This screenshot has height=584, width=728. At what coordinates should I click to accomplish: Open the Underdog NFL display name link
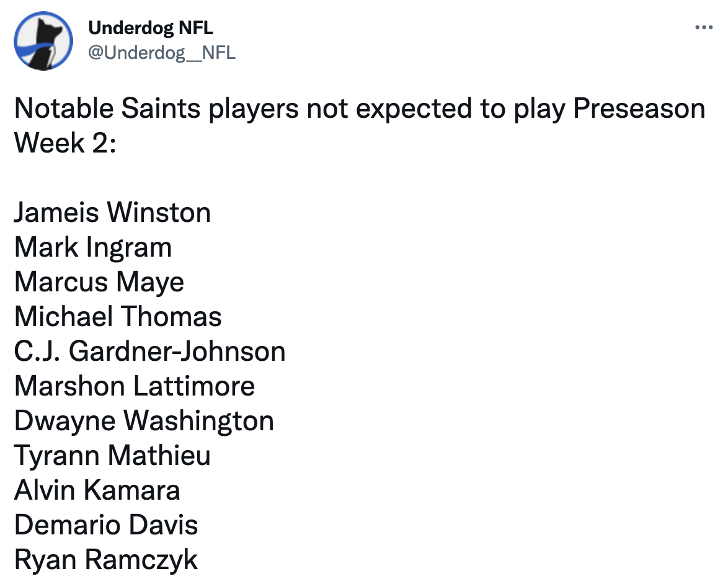[x=151, y=28]
